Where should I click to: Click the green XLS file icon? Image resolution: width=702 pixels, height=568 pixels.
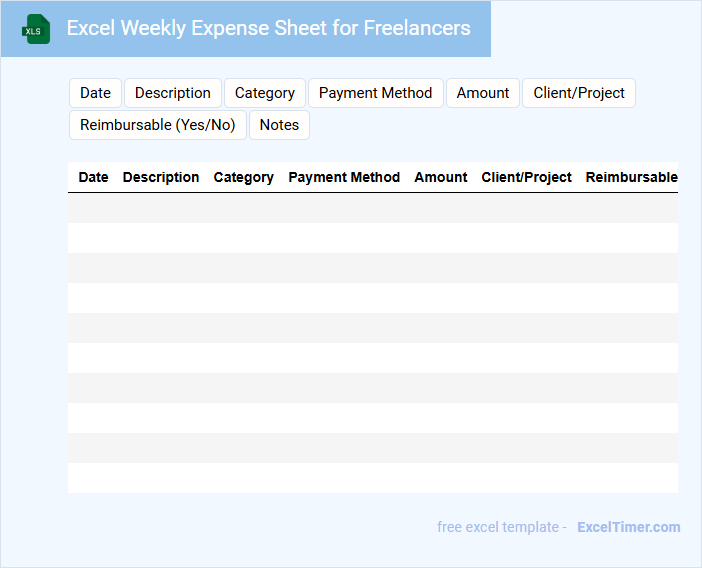point(36,29)
